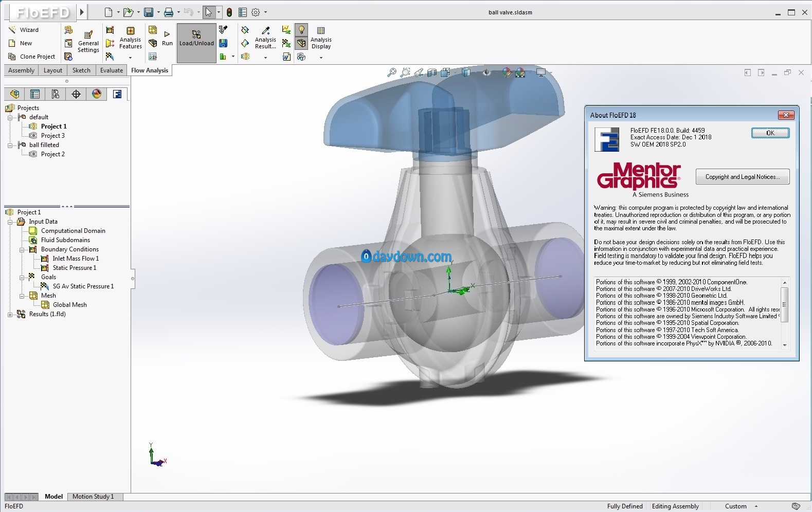Image resolution: width=812 pixels, height=512 pixels.
Task: Select the arrow cursor tool
Action: point(208,12)
